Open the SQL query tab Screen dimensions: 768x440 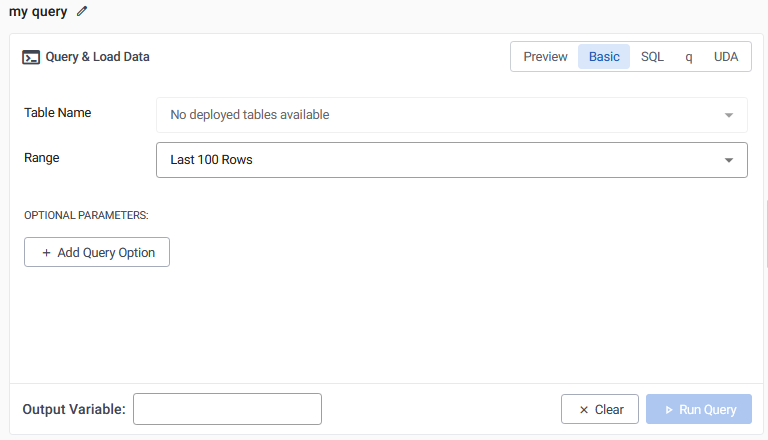pos(652,57)
